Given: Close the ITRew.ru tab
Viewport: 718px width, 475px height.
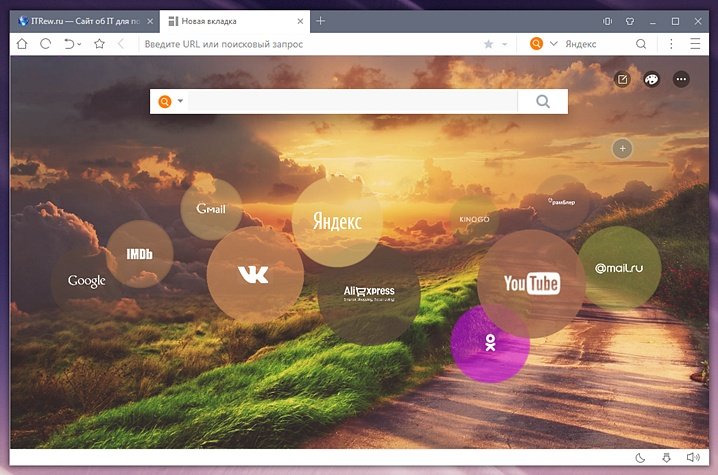Looking at the screenshot, I should pyautogui.click(x=150, y=21).
